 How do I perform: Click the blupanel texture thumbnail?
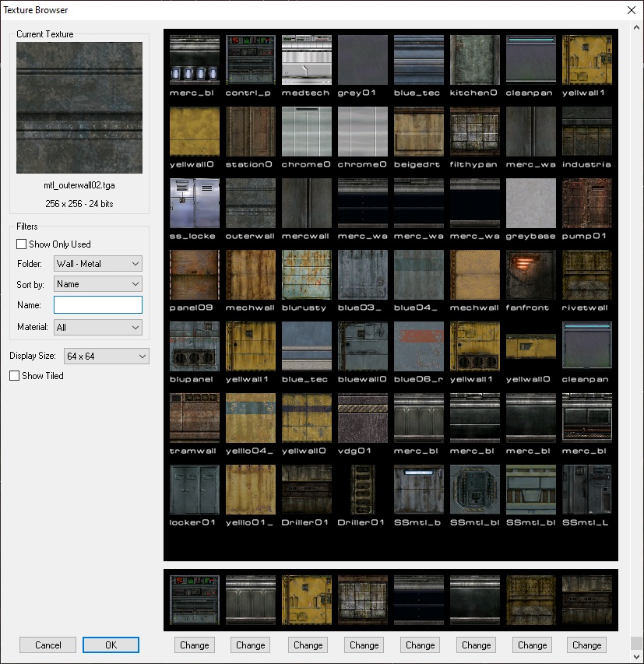point(195,346)
